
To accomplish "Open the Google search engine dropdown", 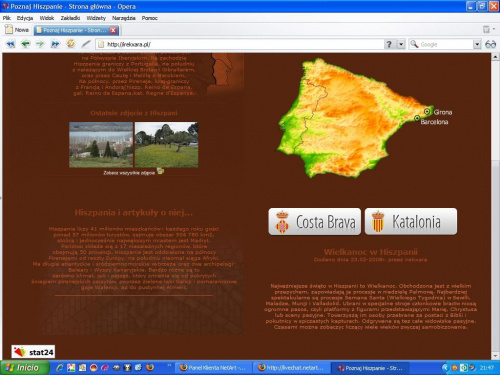I will coord(477,44).
